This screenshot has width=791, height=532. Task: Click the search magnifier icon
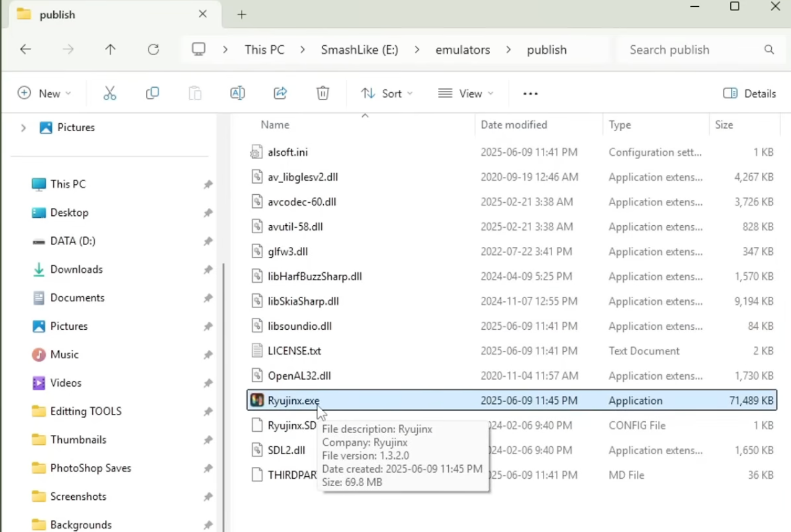[769, 49]
